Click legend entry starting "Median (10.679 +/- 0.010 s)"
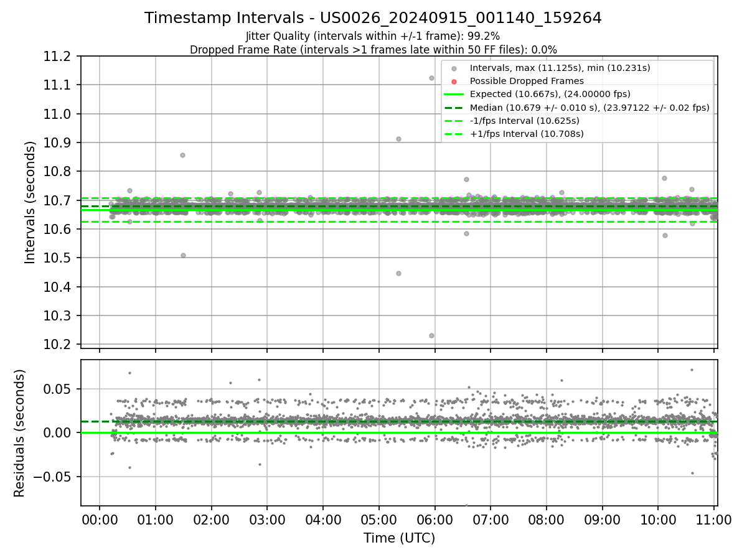This screenshot has width=747, height=560. click(590, 107)
